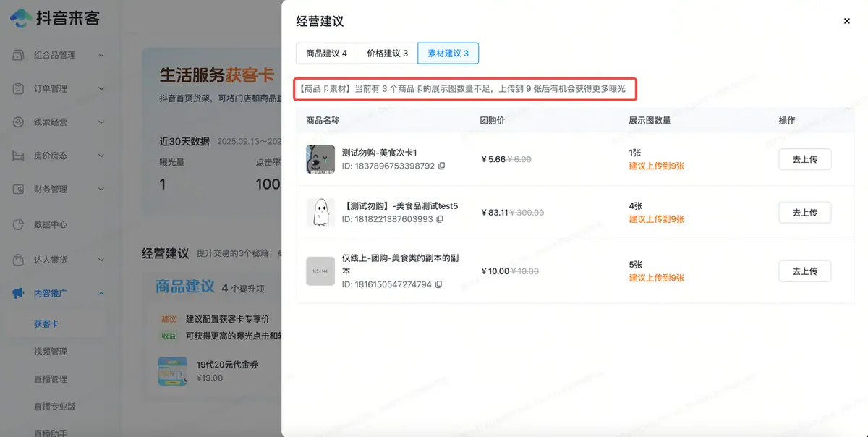This screenshot has height=437, width=868.
Task: Open the 测试勿购-美食次卡1 product thumbnail
Action: click(x=320, y=159)
